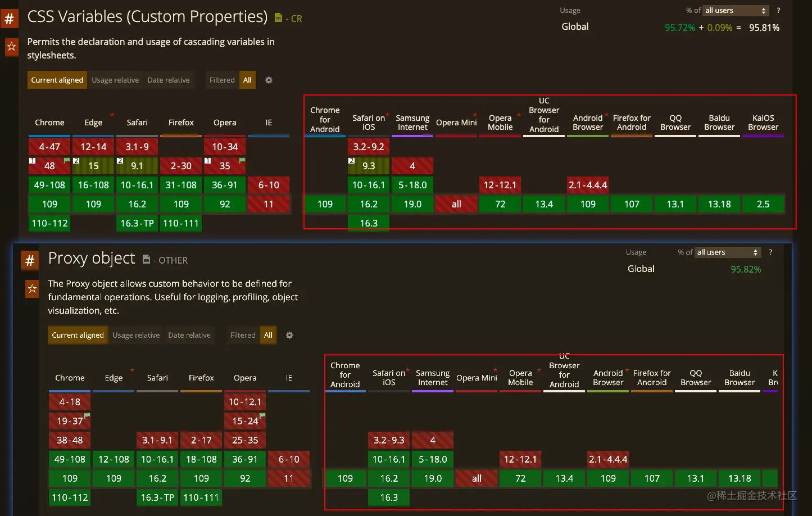Click KaiOS Browser column header in CSS Variables table
The image size is (812, 516).
(x=763, y=123)
